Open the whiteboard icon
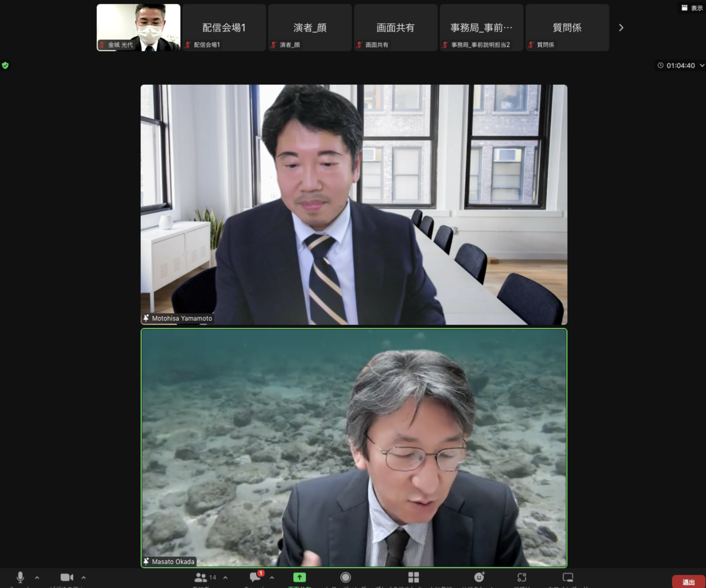This screenshot has width=706, height=588. (x=568, y=577)
